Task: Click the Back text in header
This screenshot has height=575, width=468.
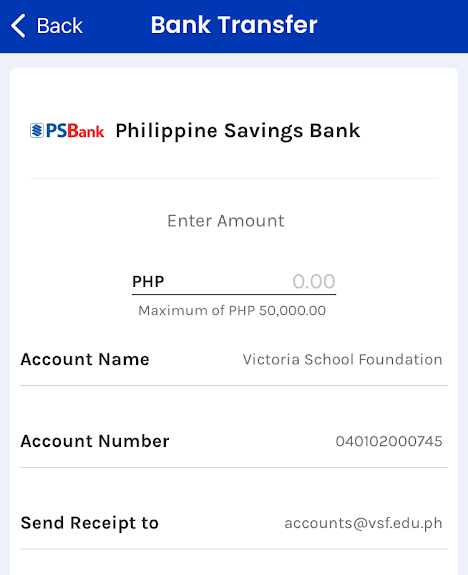Action: click(x=59, y=26)
